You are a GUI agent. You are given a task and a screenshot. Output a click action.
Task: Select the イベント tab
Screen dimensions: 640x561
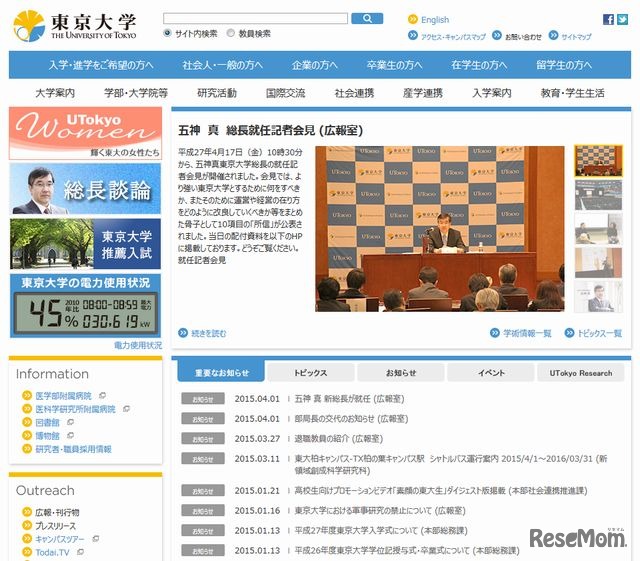click(x=491, y=373)
